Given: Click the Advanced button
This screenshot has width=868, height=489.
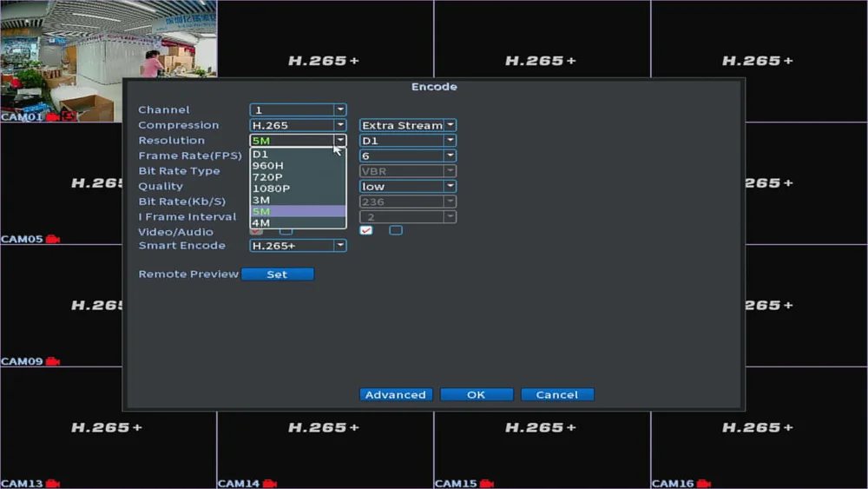Looking at the screenshot, I should (x=396, y=394).
